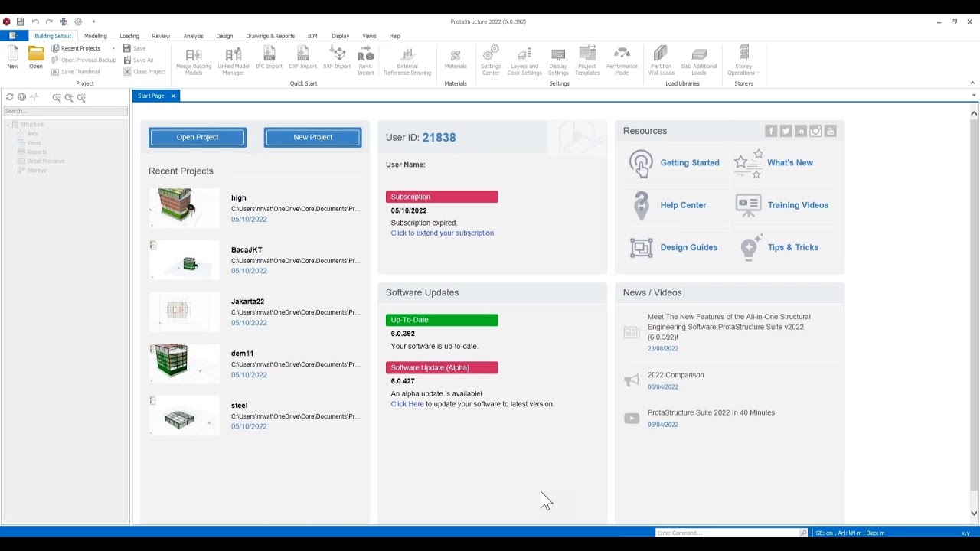Viewport: 980px width, 551px height.
Task: Click the gear icon in quick access toolbar
Action: [x=78, y=21]
